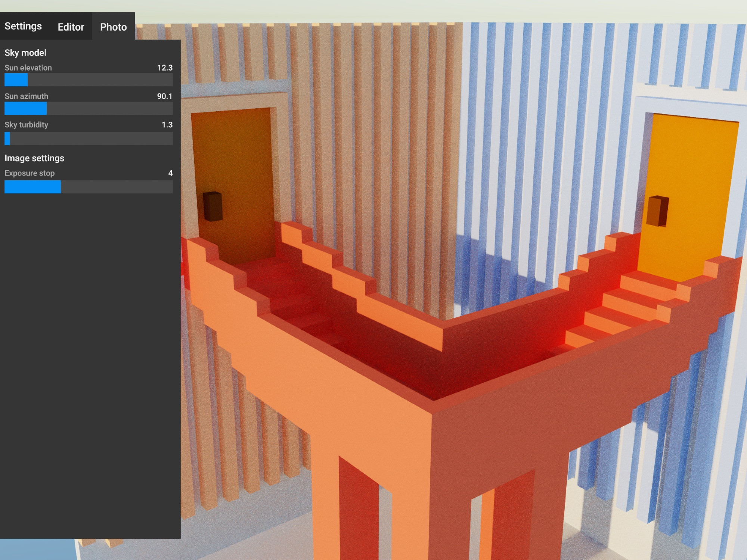Click the Sky turbidity slider track
747x560 pixels.
(89, 139)
